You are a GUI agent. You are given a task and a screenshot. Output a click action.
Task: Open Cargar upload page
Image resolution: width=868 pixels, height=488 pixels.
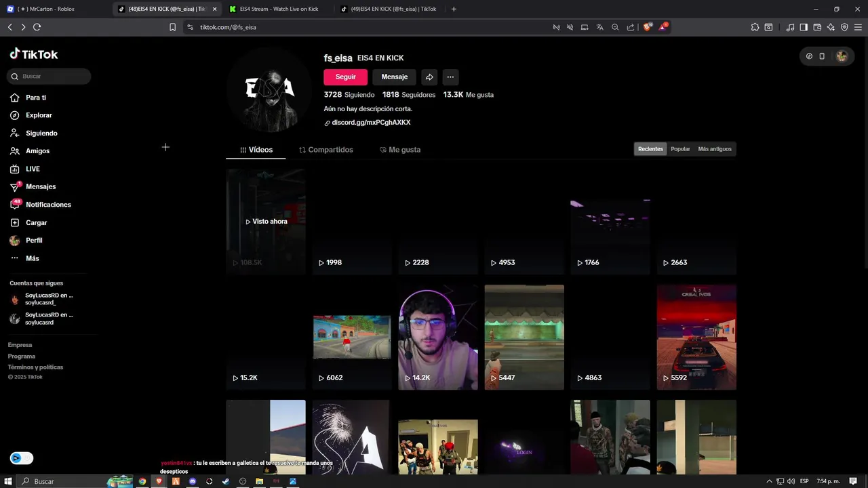[29, 222]
